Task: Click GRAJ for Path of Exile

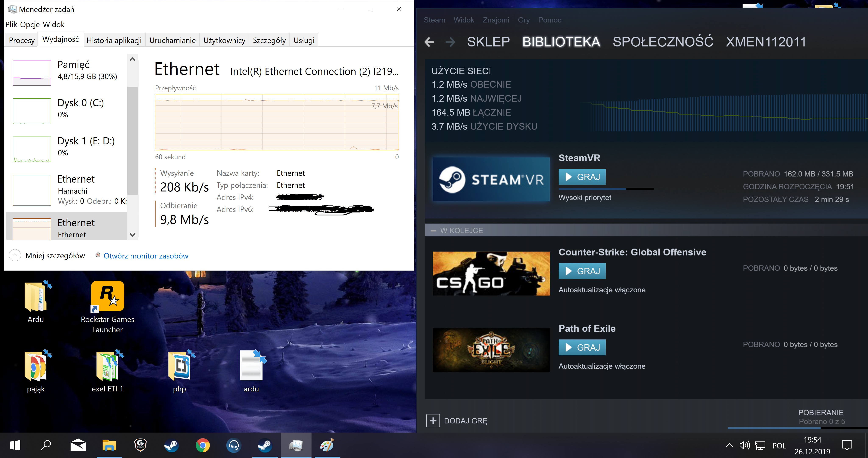Action: click(582, 347)
